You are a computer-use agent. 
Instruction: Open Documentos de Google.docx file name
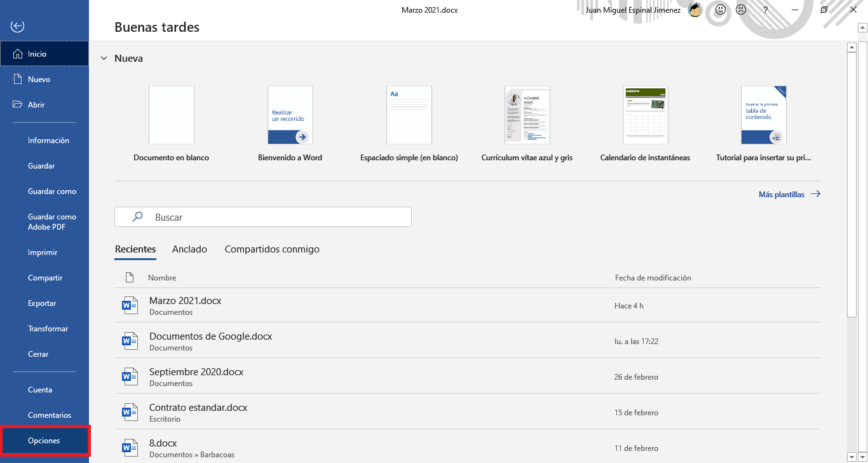coord(210,336)
